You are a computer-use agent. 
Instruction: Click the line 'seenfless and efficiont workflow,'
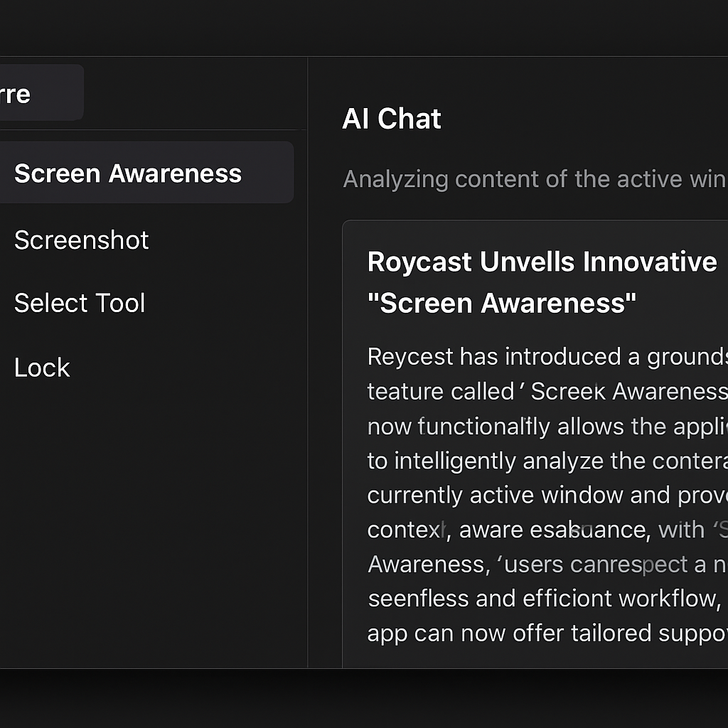pos(545,599)
